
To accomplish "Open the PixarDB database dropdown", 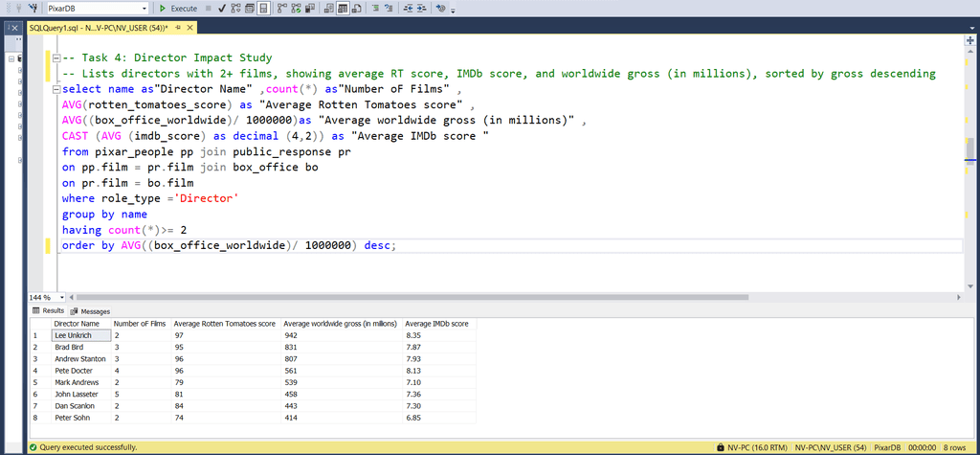I will coord(143,9).
